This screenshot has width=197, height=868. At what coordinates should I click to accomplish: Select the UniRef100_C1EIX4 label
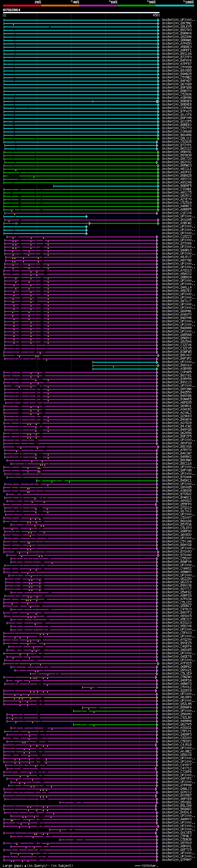(176, 213)
